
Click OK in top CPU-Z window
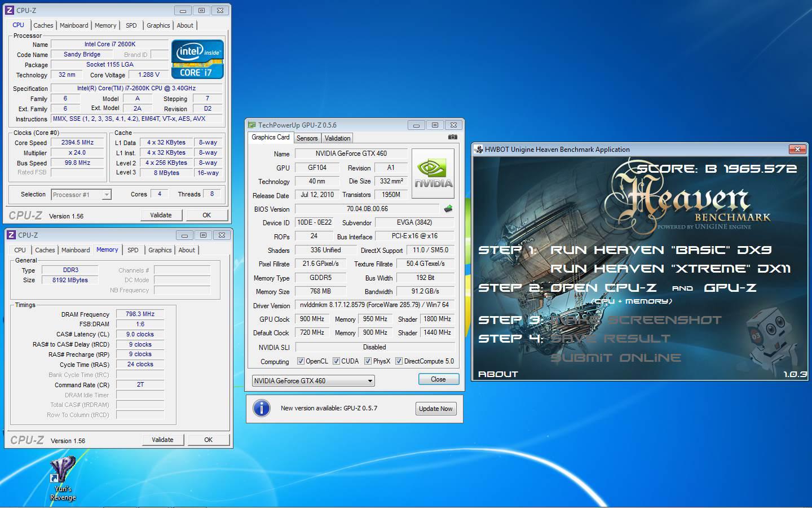click(206, 215)
